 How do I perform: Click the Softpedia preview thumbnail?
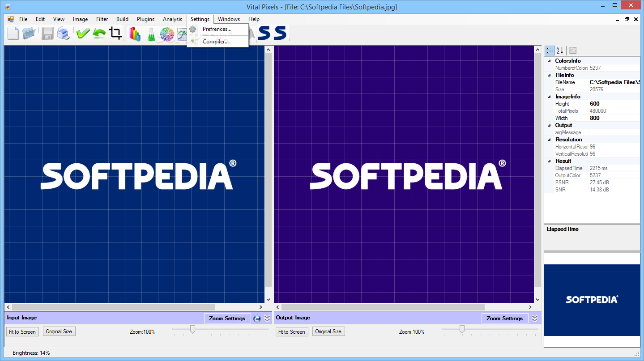(x=592, y=300)
